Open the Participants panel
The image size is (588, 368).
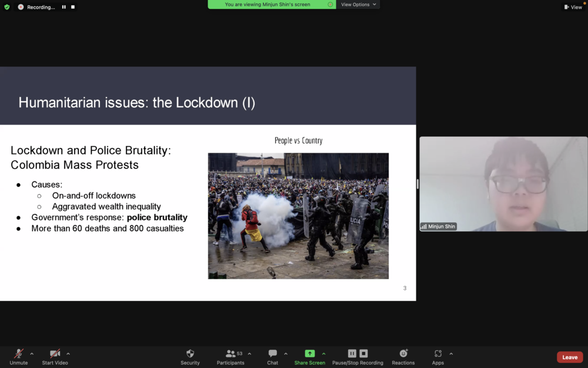coord(230,357)
